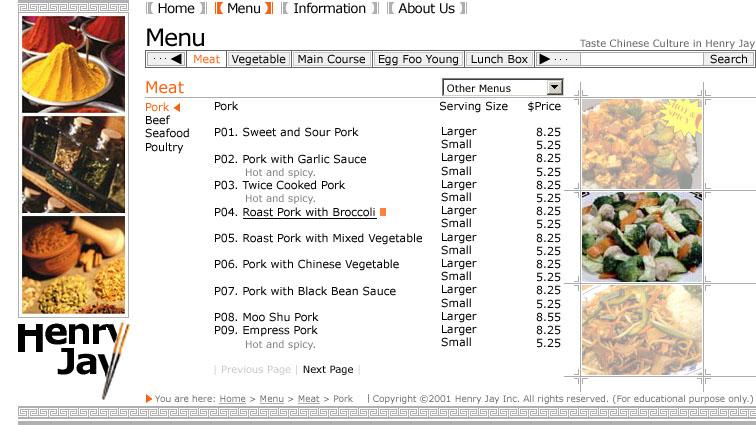Open the Menu nav item
Viewport: 756px width, 425px height.
pos(243,9)
